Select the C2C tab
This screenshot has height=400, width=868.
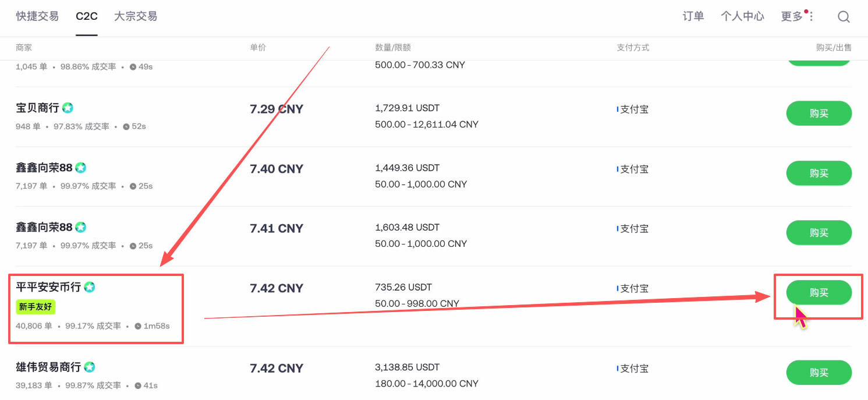tap(87, 16)
